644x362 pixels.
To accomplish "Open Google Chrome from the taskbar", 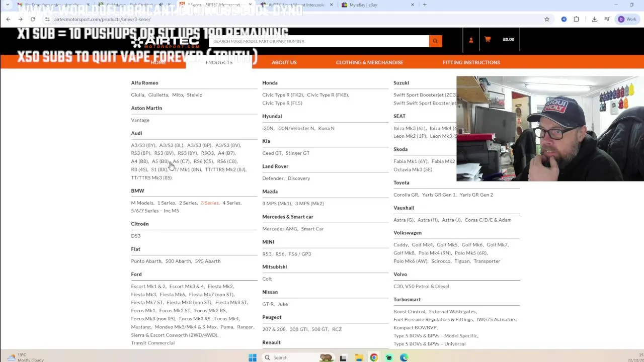I will coord(374,357).
